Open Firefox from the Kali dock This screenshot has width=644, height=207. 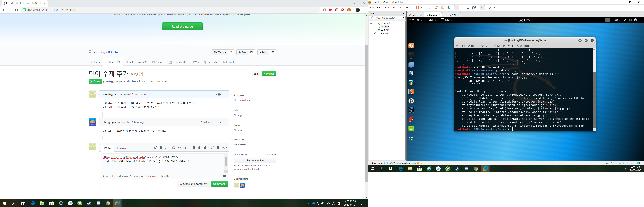point(411,45)
